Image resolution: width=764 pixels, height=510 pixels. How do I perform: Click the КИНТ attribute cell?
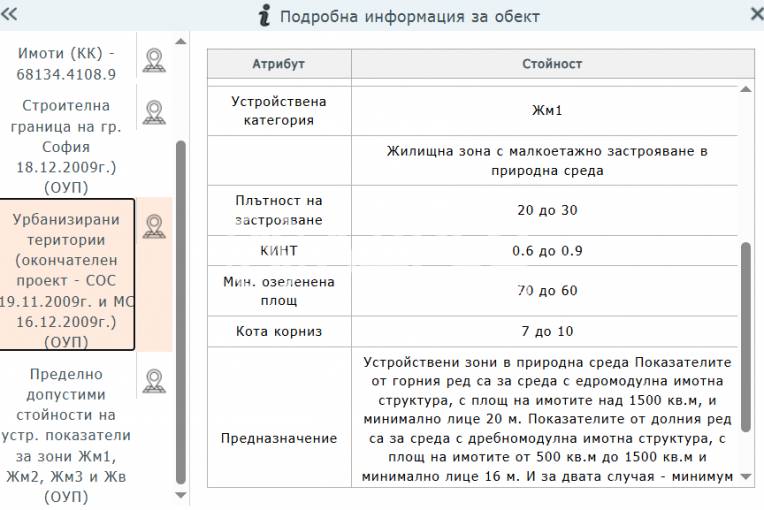(x=279, y=251)
